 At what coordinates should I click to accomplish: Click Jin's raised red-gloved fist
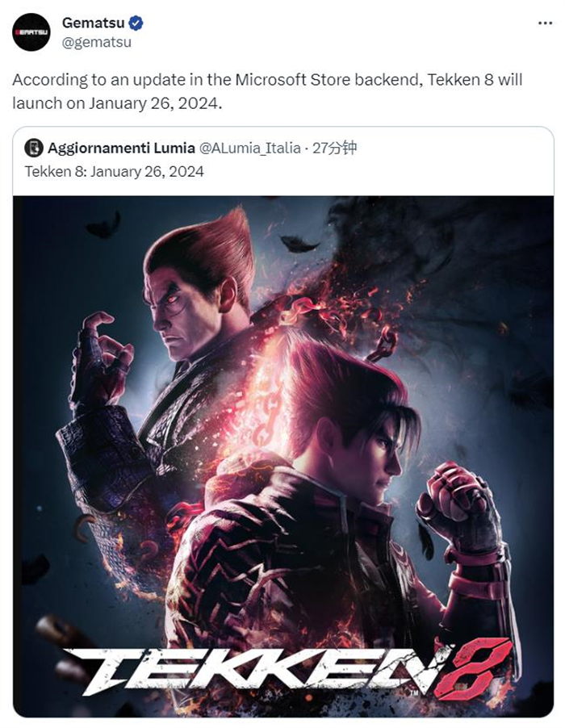pyautogui.click(x=457, y=500)
